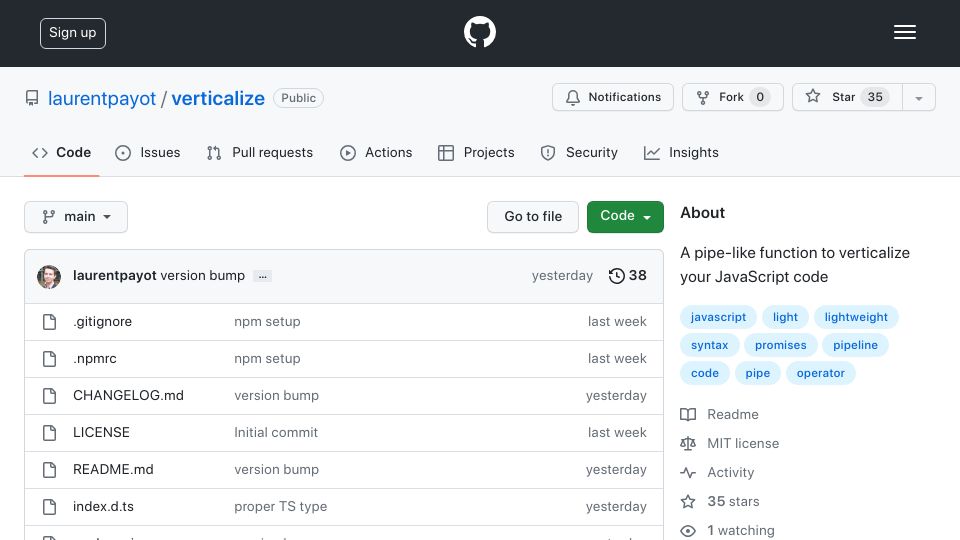Select the javascript topic tag
Image resolution: width=960 pixels, height=540 pixels.
click(x=718, y=317)
